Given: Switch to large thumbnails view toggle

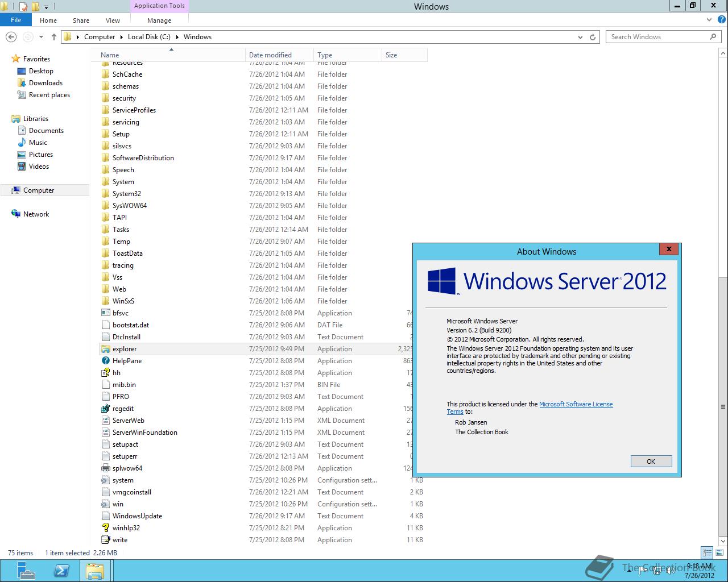Looking at the screenshot, I should pos(718,552).
